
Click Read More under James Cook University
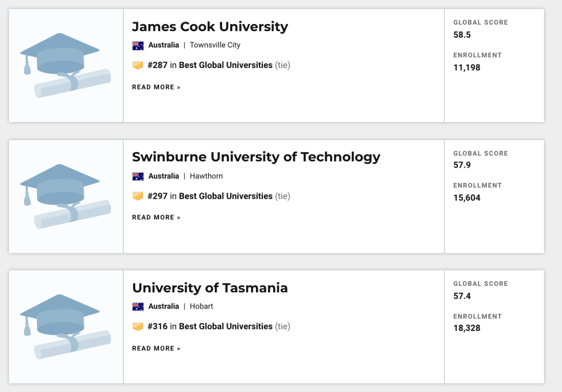(x=156, y=87)
